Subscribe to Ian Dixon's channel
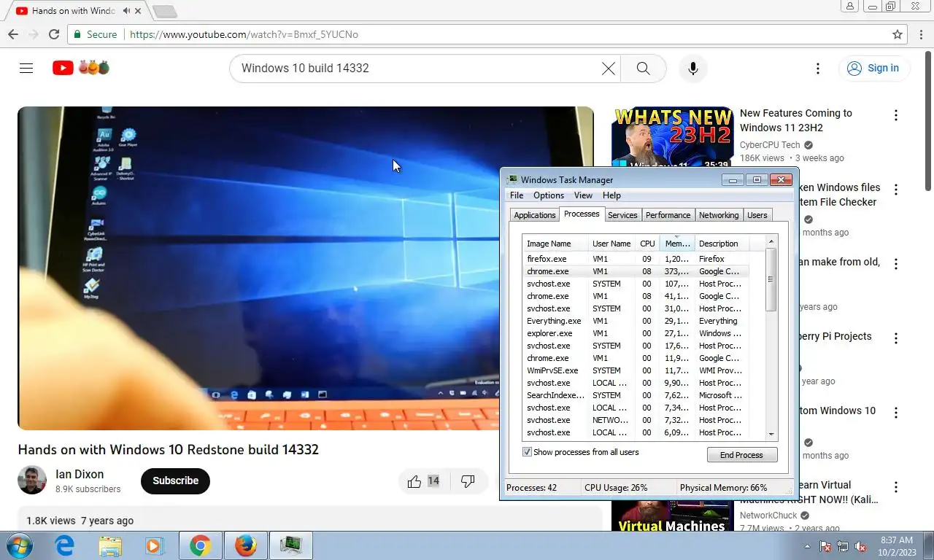The height and width of the screenshot is (560, 934). pos(175,481)
